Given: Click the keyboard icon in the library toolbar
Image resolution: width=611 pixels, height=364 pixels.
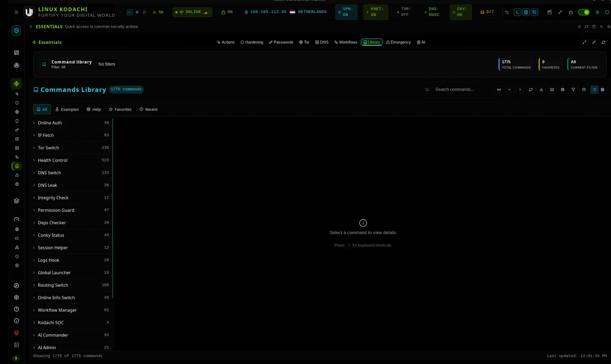Looking at the screenshot, I should tap(552, 89).
